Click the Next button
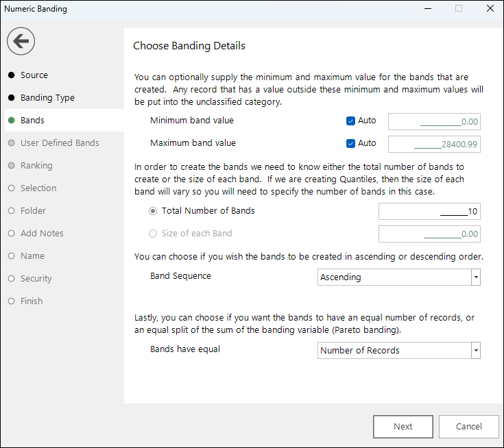The width and height of the screenshot is (504, 448). pos(403,427)
